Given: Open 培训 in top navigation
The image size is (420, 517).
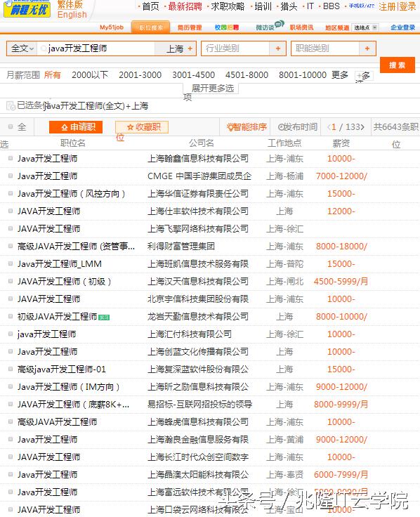Looking at the screenshot, I should (263, 6).
